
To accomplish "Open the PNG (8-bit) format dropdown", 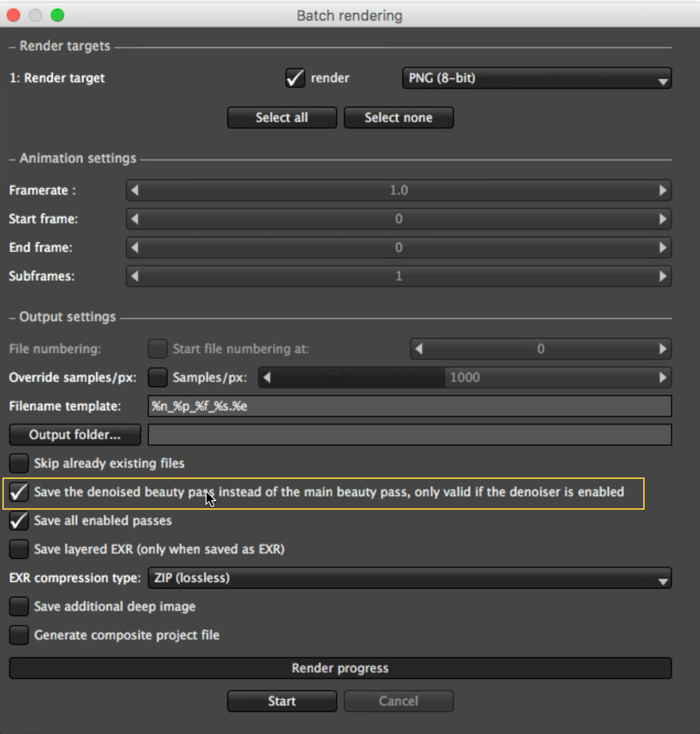I will (x=537, y=78).
